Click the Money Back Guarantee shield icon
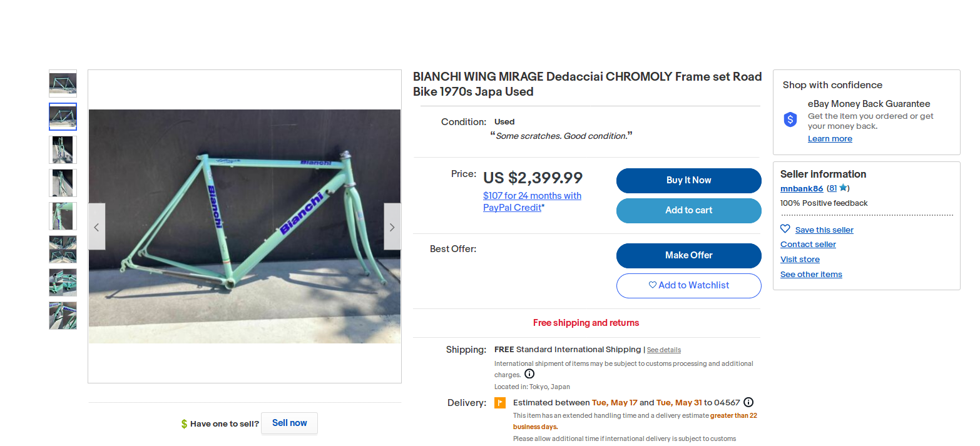The height and width of the screenshot is (446, 980). (x=790, y=119)
